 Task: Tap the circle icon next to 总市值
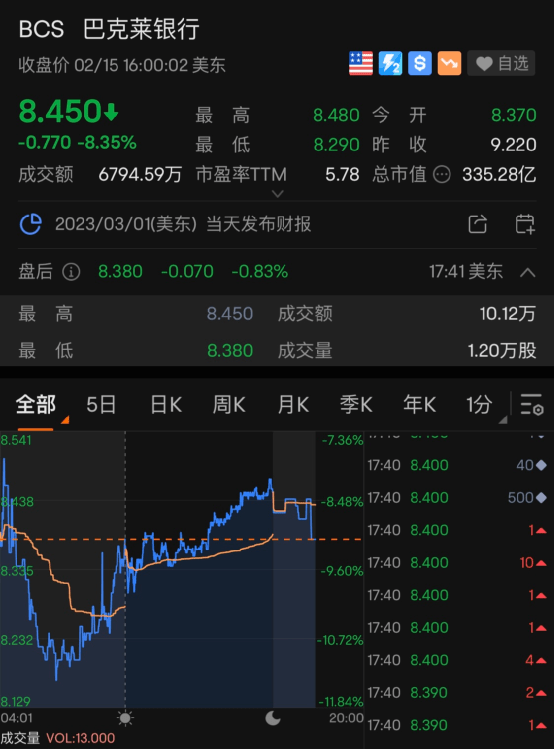pos(441,175)
